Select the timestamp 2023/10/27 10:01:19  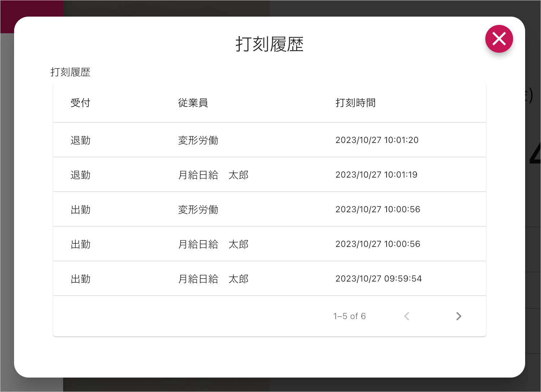click(x=376, y=175)
